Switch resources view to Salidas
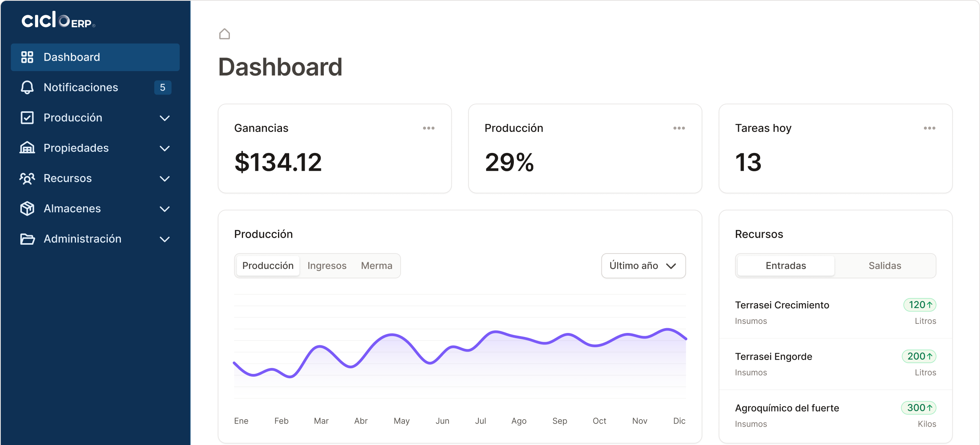 (885, 266)
